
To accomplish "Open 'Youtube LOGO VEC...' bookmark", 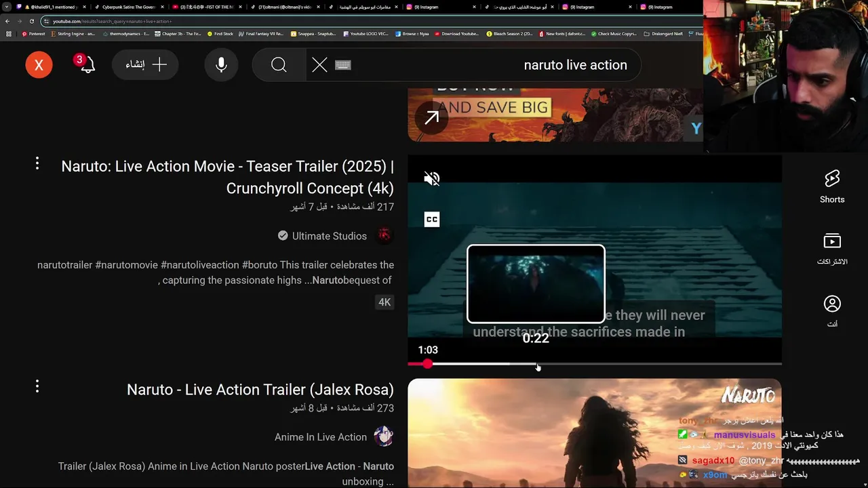I will tap(366, 34).
